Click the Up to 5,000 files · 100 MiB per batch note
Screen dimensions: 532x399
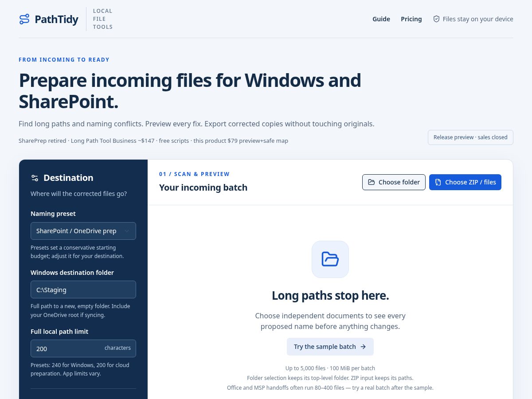[330, 368]
